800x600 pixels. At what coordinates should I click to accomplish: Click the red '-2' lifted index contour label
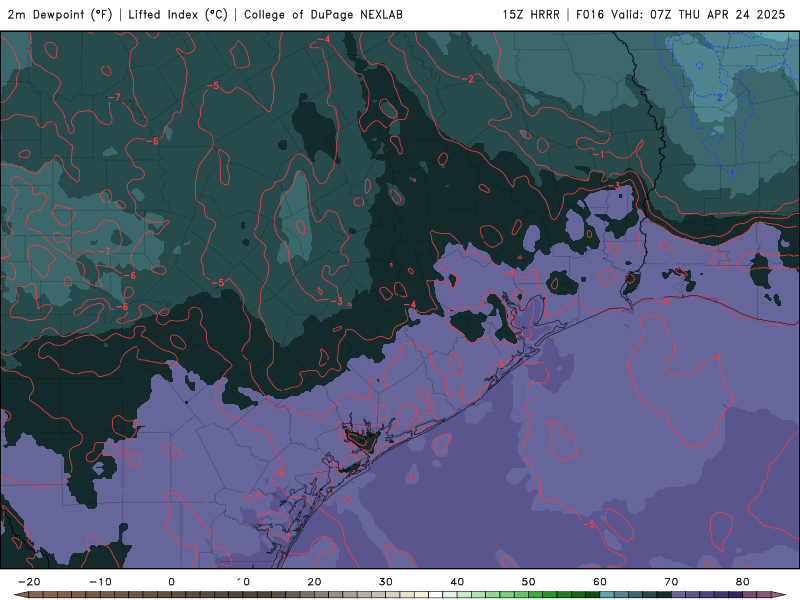468,79
